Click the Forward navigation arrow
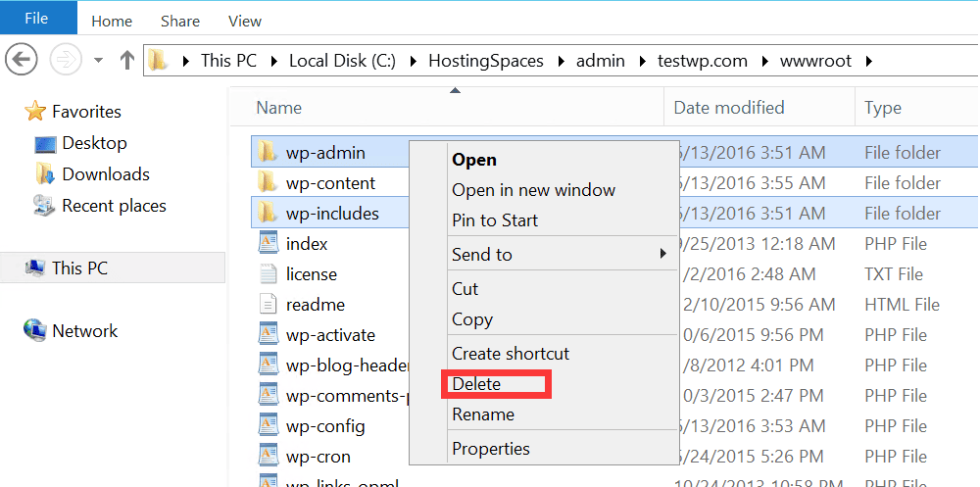The height and width of the screenshot is (487, 980). (x=65, y=60)
